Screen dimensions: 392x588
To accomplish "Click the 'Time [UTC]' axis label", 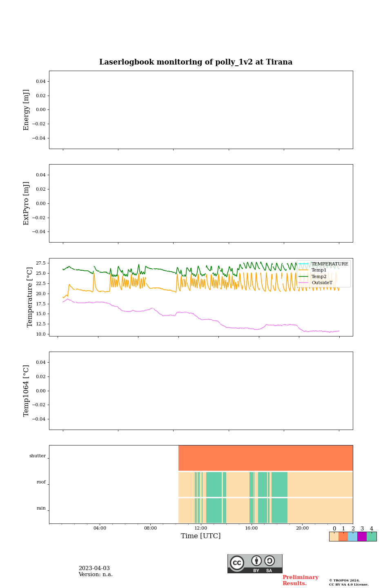I will point(201,536).
